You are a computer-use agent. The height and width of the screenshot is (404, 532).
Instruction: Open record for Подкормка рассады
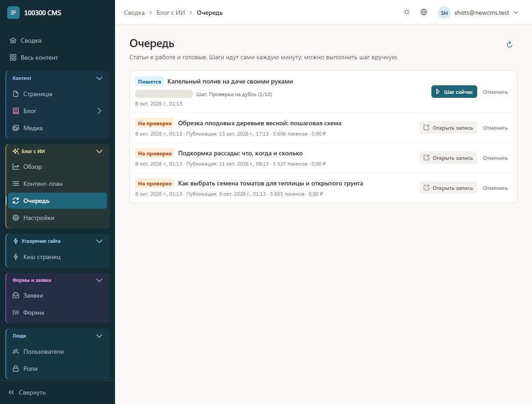(x=448, y=158)
